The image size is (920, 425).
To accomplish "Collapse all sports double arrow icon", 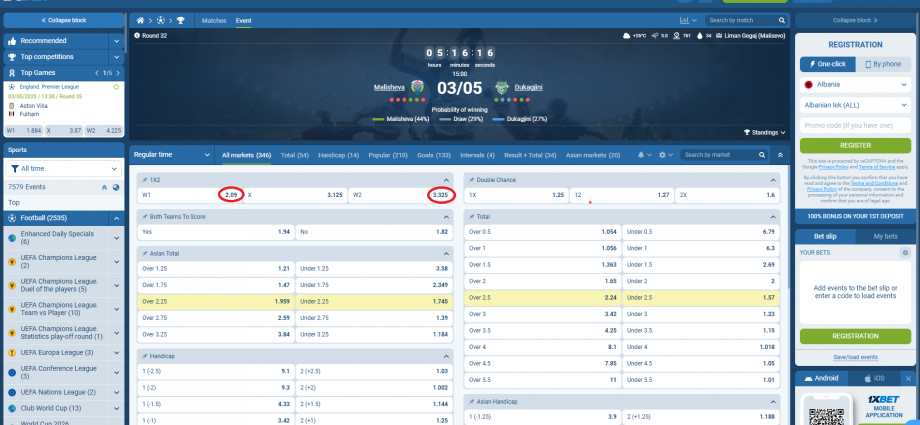I will 104,187.
